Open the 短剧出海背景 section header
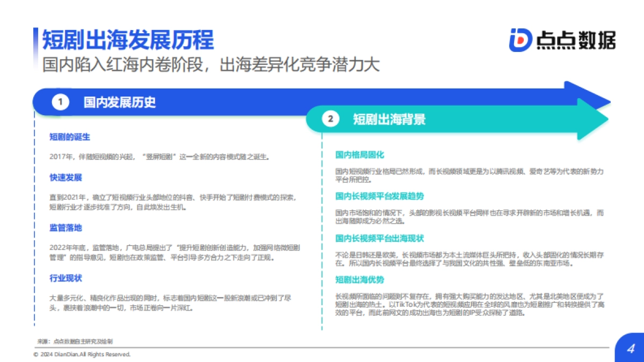The image size is (644, 362). (390, 120)
